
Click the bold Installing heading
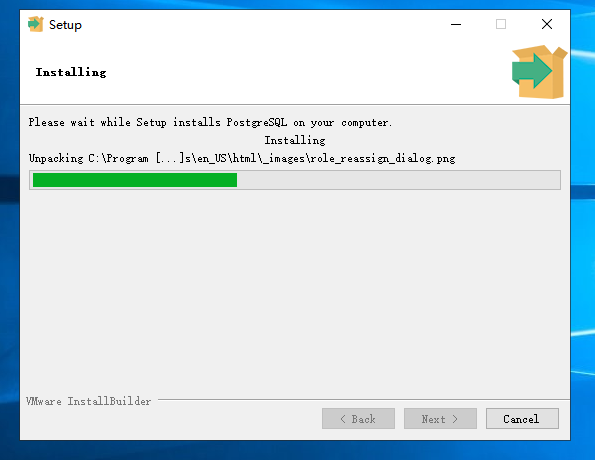pos(71,72)
